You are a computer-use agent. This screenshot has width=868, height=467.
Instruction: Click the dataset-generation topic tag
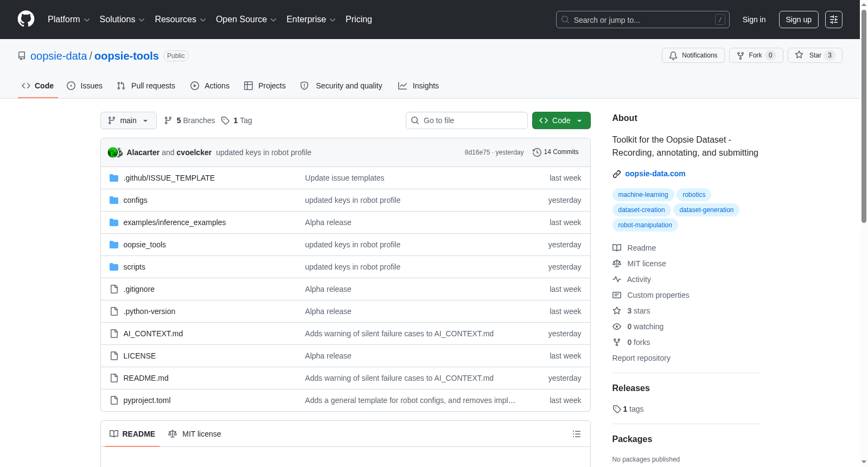tap(706, 210)
